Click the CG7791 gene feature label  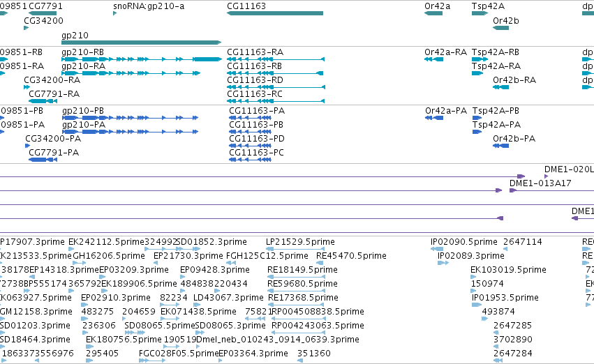click(45, 6)
